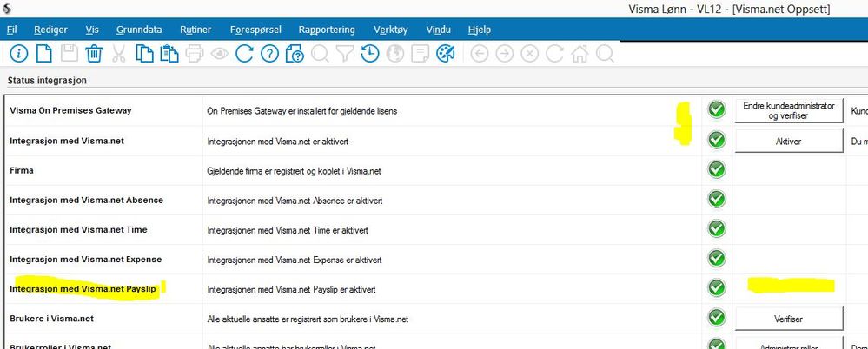Open the Verktøy menu
The image size is (868, 349).
pyautogui.click(x=391, y=30)
